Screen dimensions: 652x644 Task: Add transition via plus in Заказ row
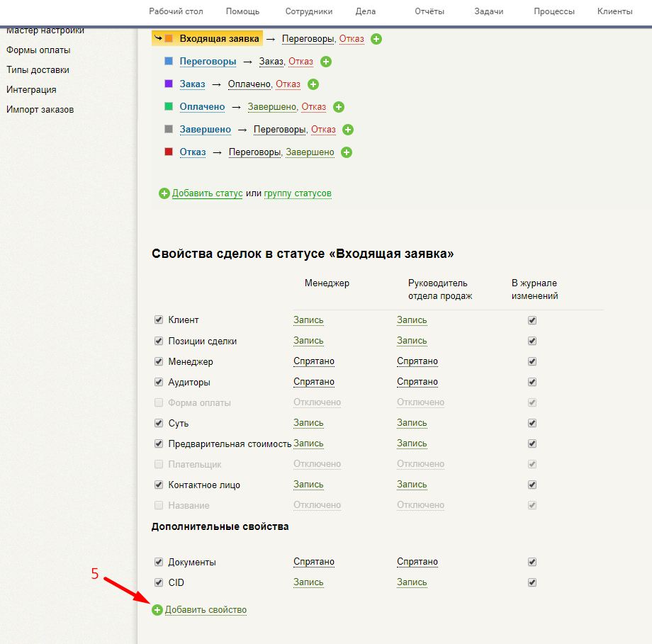click(x=313, y=84)
